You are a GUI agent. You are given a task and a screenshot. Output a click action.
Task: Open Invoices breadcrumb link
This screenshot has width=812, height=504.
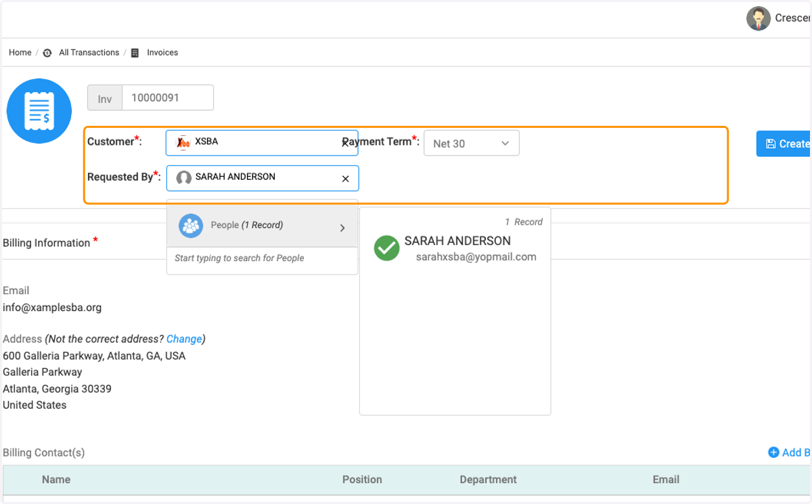click(162, 53)
